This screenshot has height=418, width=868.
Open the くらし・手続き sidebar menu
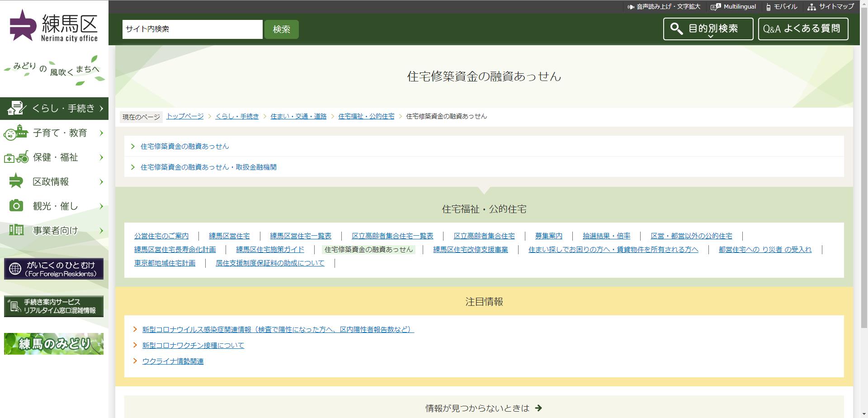point(54,109)
